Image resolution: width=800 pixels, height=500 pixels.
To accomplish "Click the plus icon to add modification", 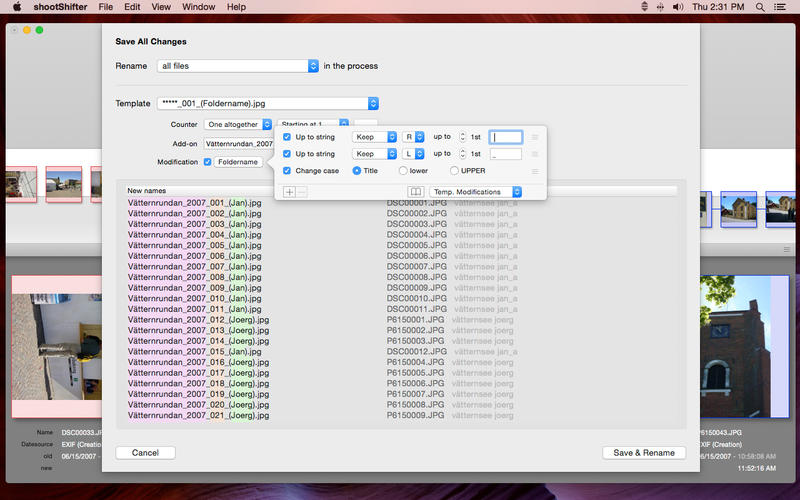I will pyautogui.click(x=289, y=191).
